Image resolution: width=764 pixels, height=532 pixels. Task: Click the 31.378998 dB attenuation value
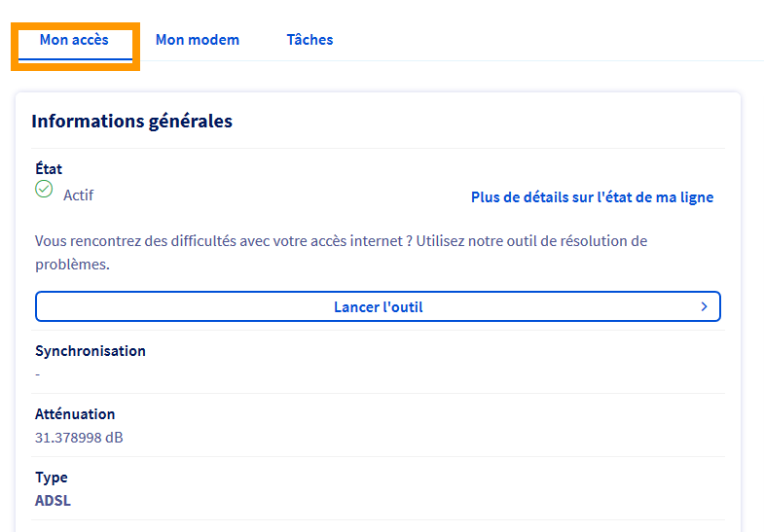tap(79, 438)
